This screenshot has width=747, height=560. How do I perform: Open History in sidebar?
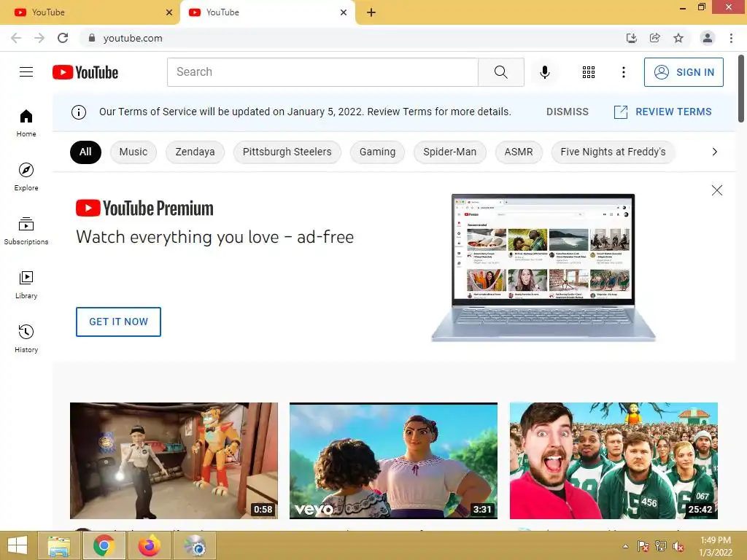(26, 338)
